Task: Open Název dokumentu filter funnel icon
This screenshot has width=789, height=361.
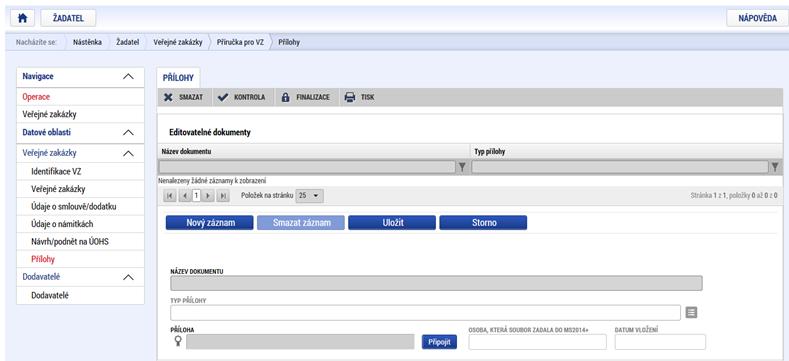Action: [x=462, y=167]
